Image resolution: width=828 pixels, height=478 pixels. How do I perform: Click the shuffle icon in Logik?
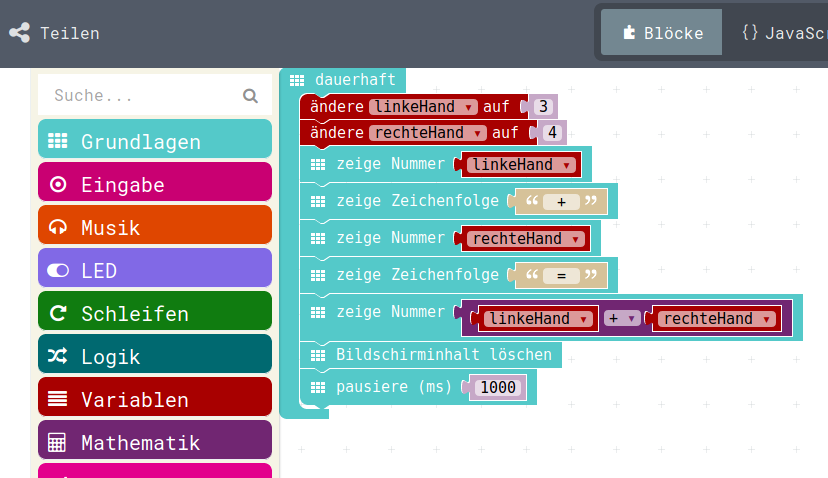(x=58, y=356)
